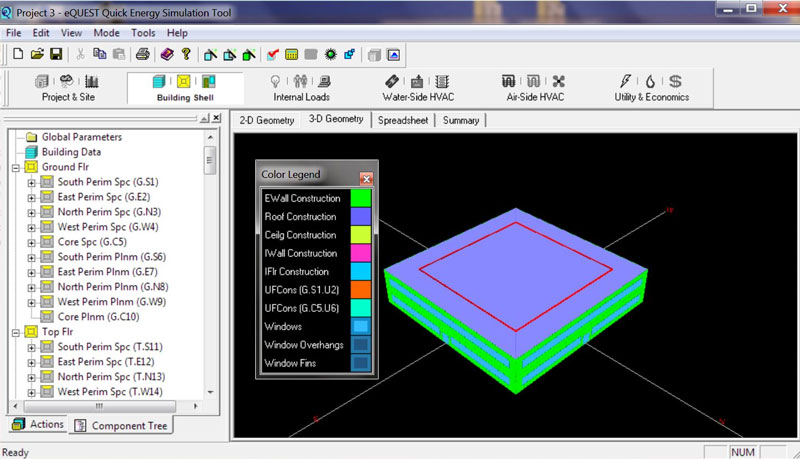Image resolution: width=800 pixels, height=459 pixels.
Task: Expand East Perim Spc (G.E2) node
Action: pyautogui.click(x=32, y=197)
